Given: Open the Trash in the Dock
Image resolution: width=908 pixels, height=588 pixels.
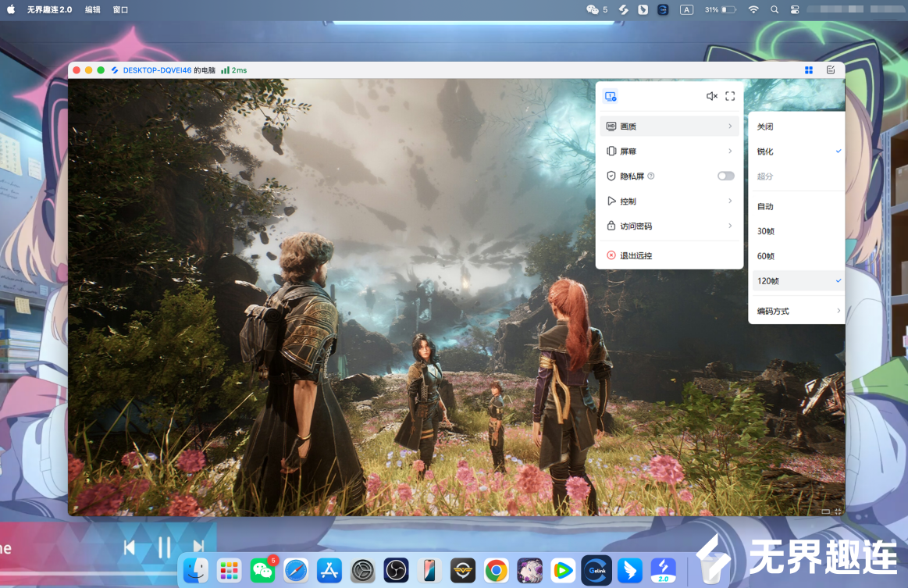Looking at the screenshot, I should 712,571.
